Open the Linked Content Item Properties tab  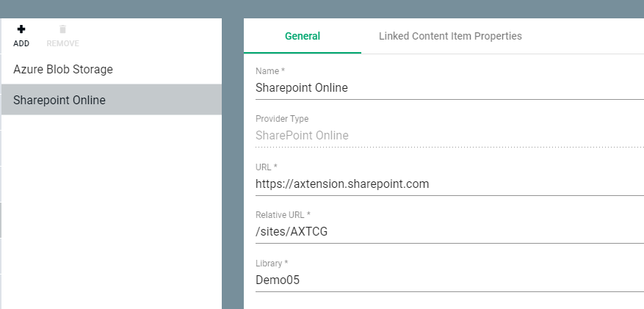(449, 36)
